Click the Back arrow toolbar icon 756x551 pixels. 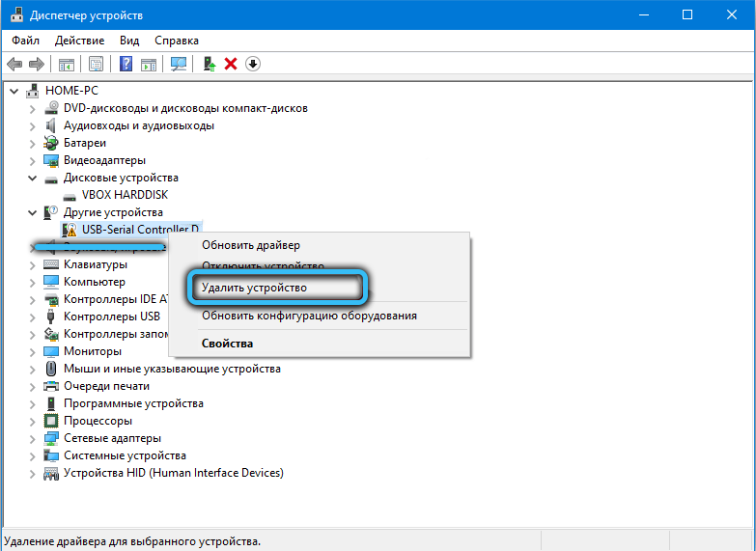pyautogui.click(x=14, y=64)
